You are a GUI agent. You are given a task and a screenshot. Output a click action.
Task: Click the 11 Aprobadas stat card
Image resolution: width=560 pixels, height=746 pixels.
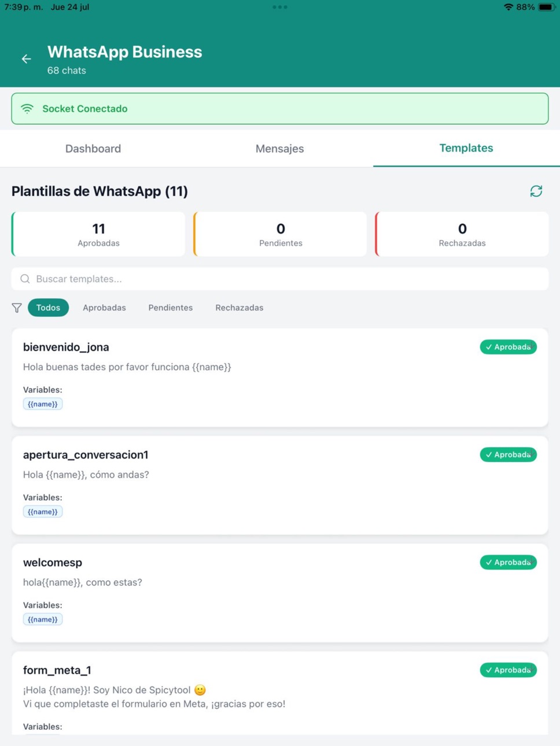point(98,234)
